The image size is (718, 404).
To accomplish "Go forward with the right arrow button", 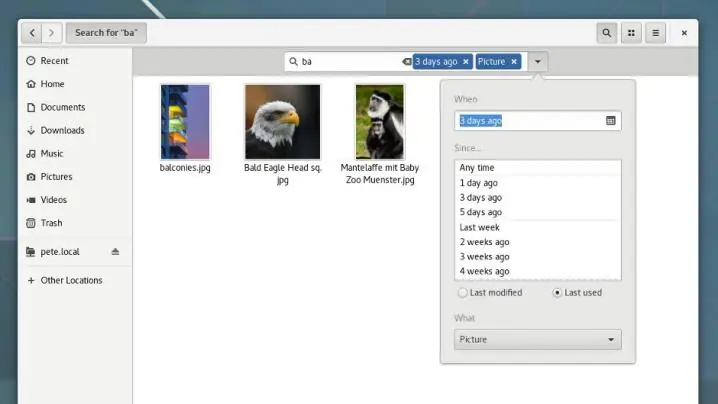I will click(x=52, y=33).
